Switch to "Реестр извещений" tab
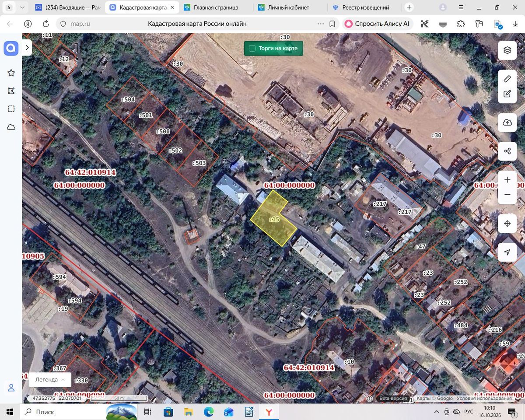Screen dimensions: 525x420 [364, 7]
